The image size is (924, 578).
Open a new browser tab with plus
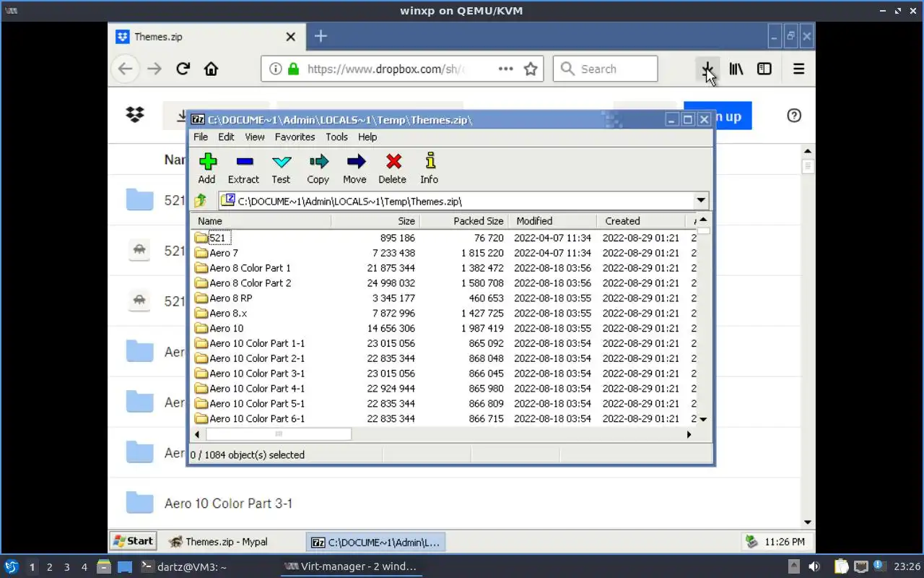[x=321, y=36]
